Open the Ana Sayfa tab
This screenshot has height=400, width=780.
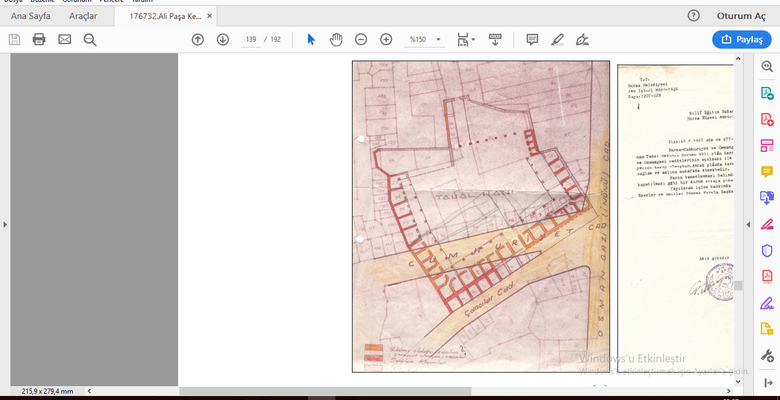[30, 16]
